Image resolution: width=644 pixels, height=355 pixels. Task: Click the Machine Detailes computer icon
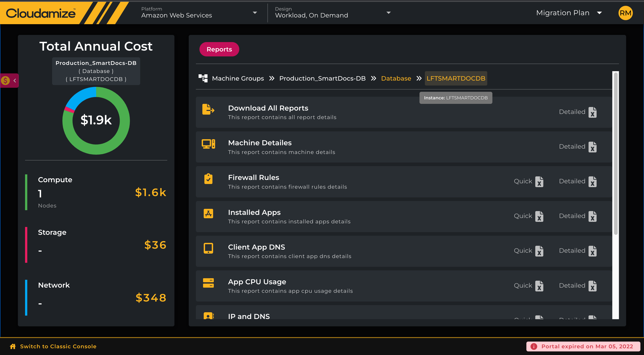pos(208,144)
